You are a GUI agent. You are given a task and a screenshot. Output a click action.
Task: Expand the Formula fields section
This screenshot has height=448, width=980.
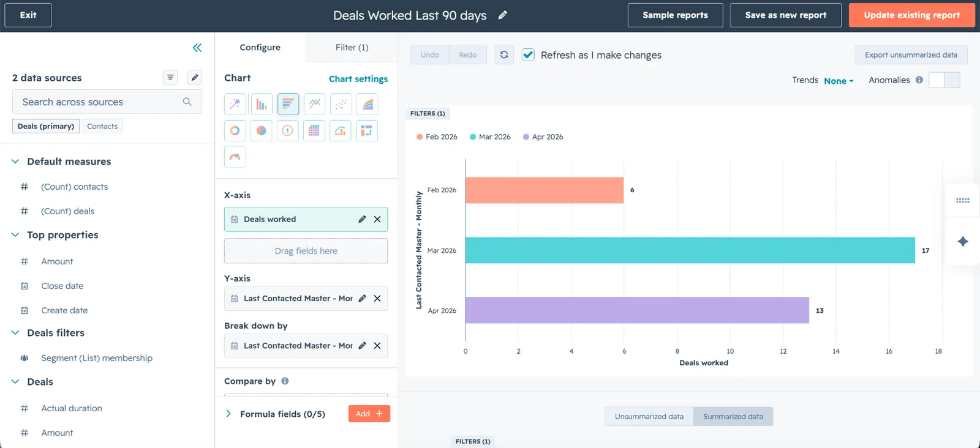coord(228,414)
